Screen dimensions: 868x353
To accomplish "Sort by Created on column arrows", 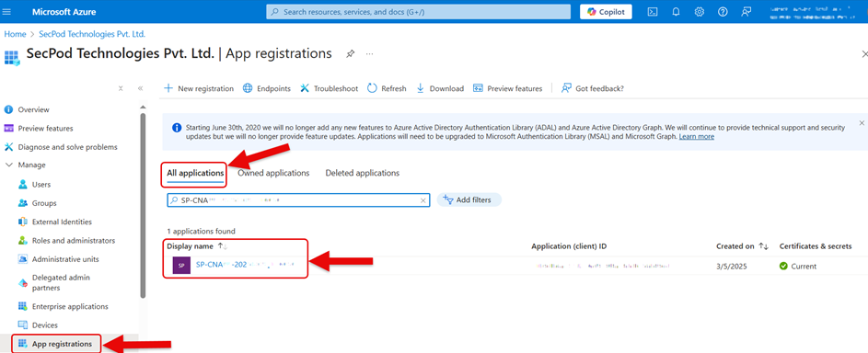I will click(763, 246).
